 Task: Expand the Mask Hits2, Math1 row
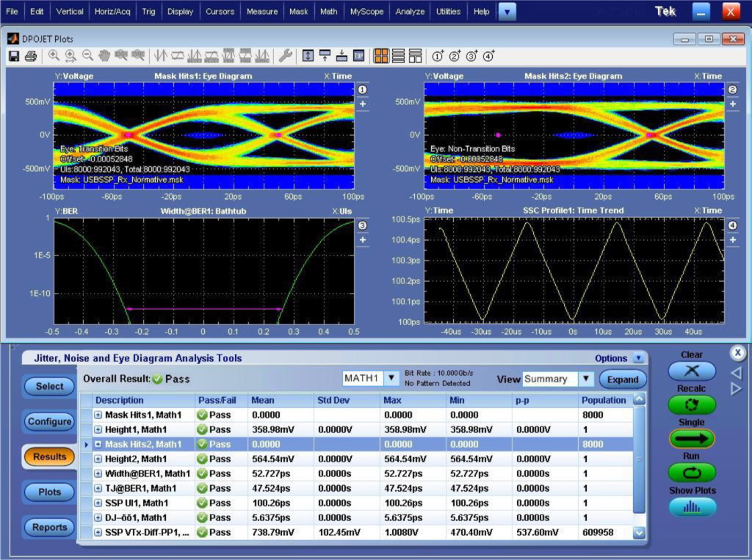pyautogui.click(x=98, y=445)
